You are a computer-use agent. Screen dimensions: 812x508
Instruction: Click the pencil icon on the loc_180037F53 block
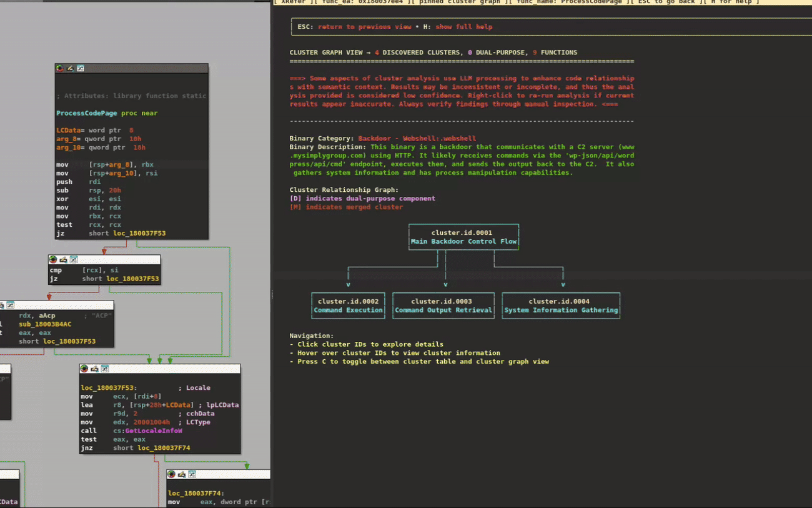(94, 369)
